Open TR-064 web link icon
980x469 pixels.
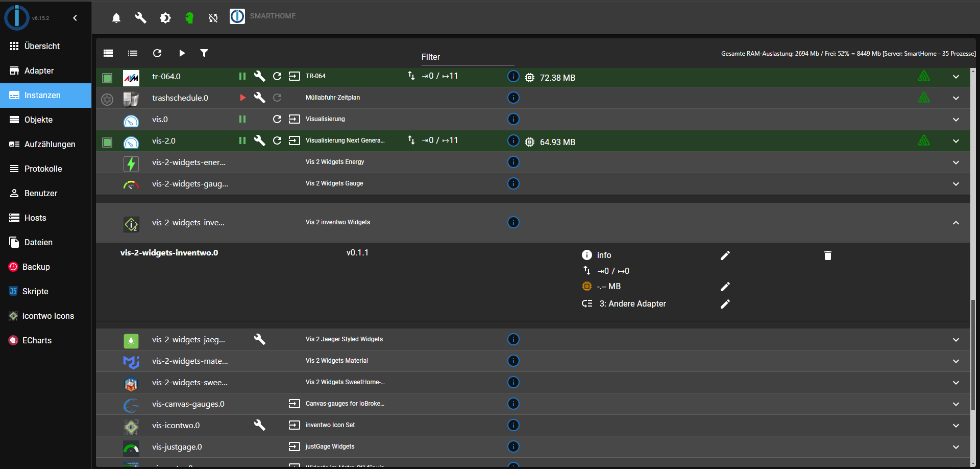[x=295, y=76]
